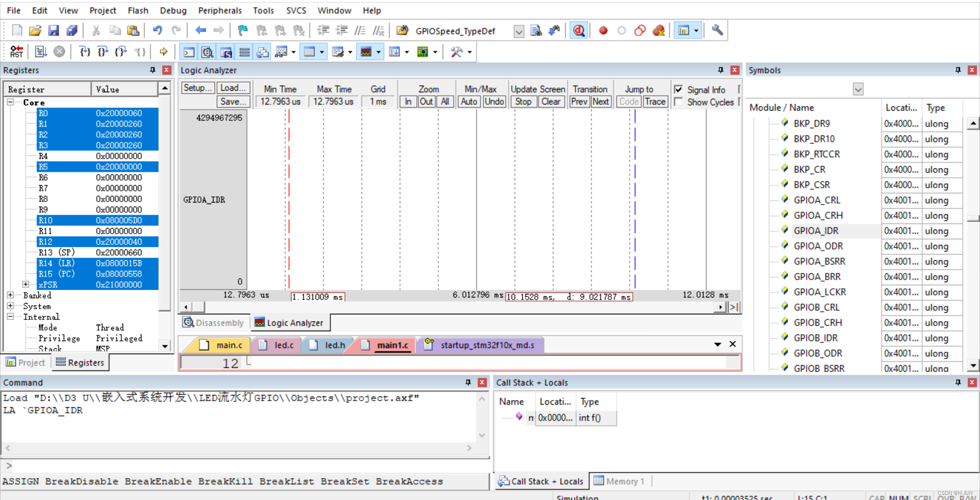Open Analysis windows dropdown arrow
Image resolution: width=980 pixels, height=500 pixels.
click(378, 52)
